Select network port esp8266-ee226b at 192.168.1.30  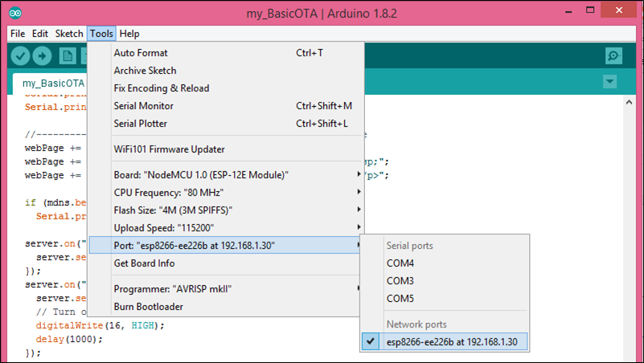pyautogui.click(x=445, y=341)
